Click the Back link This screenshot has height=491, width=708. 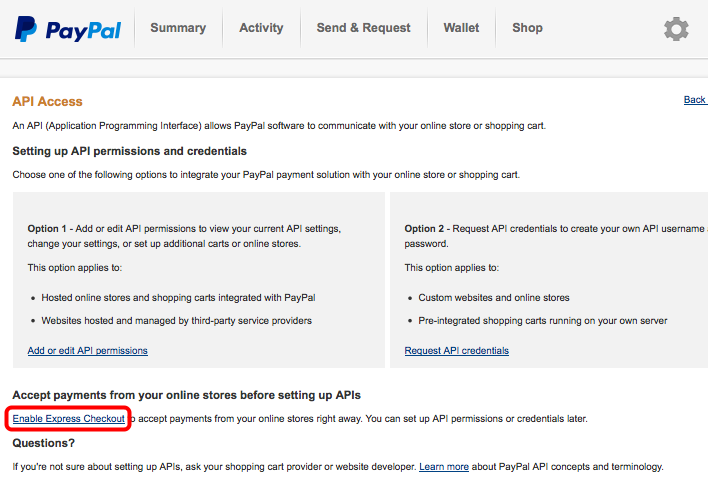tap(695, 100)
